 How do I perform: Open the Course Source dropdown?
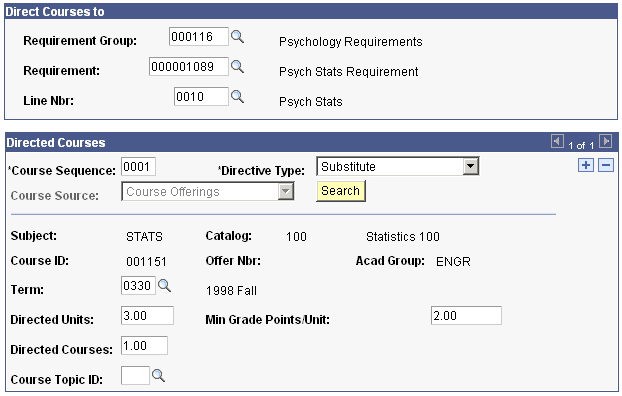click(x=286, y=192)
